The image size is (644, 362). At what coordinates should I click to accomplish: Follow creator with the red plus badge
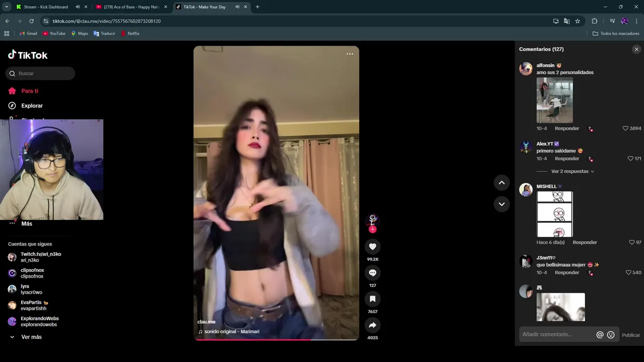click(x=372, y=229)
